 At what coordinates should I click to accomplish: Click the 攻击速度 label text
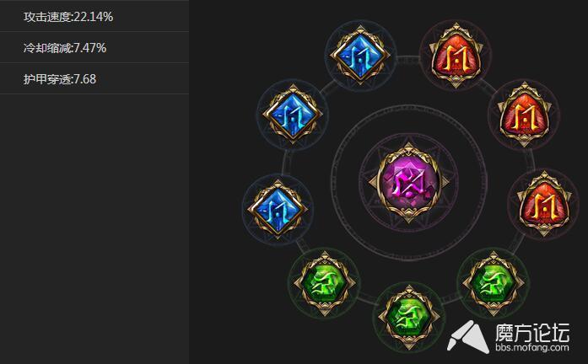(47, 17)
